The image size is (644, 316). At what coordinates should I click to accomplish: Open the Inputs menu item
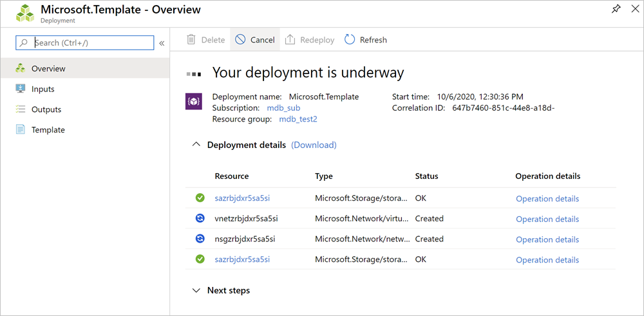click(43, 89)
